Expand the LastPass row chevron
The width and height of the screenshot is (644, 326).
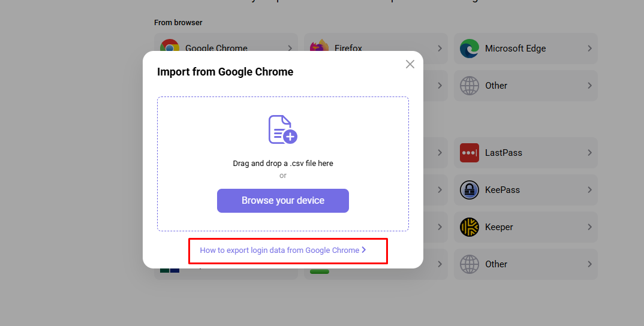click(x=589, y=153)
